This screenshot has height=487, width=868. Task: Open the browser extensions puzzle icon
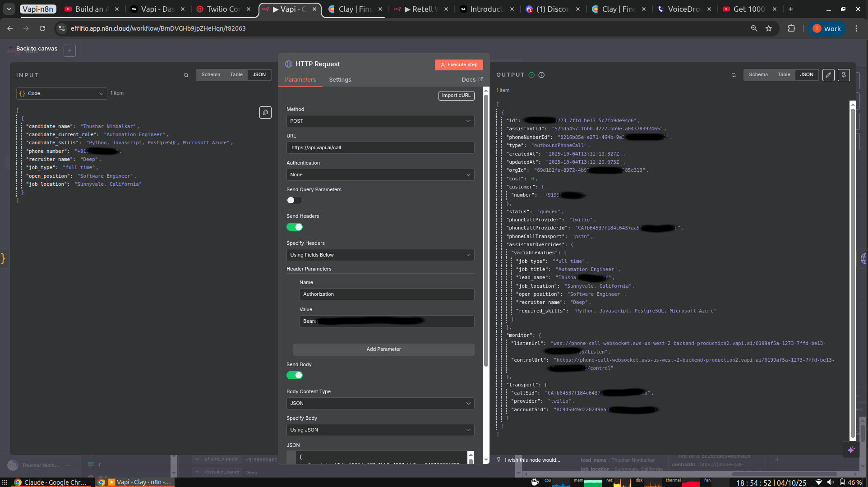coord(791,28)
